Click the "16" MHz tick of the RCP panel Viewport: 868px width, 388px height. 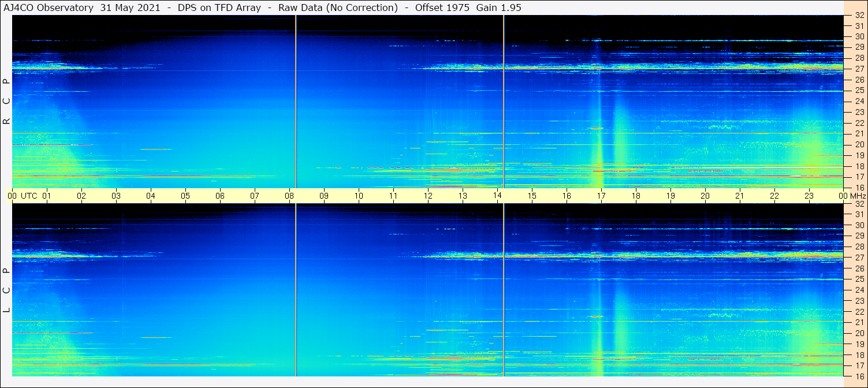[859, 187]
